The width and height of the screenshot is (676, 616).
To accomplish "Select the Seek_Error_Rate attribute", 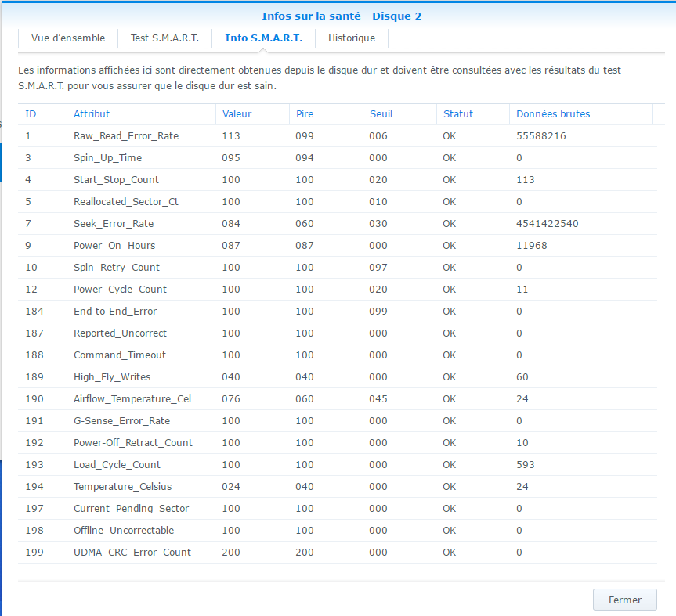I will tap(114, 224).
